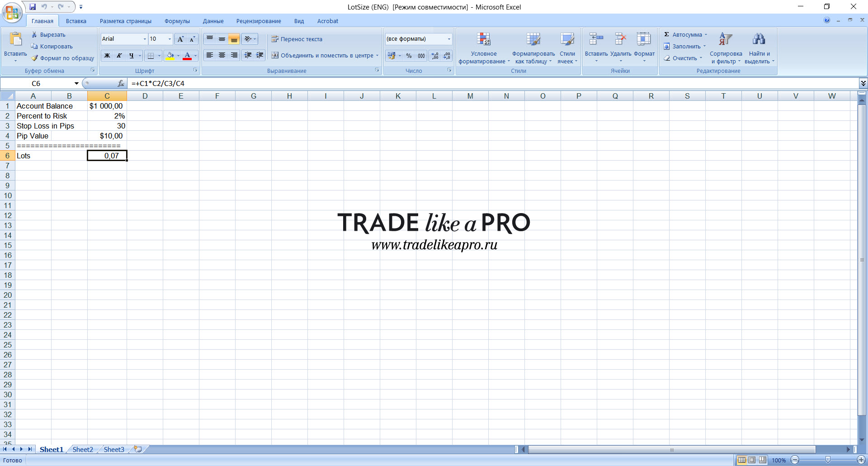Toggle bold formatting button
Screen dimensions: 868x466
pos(107,56)
